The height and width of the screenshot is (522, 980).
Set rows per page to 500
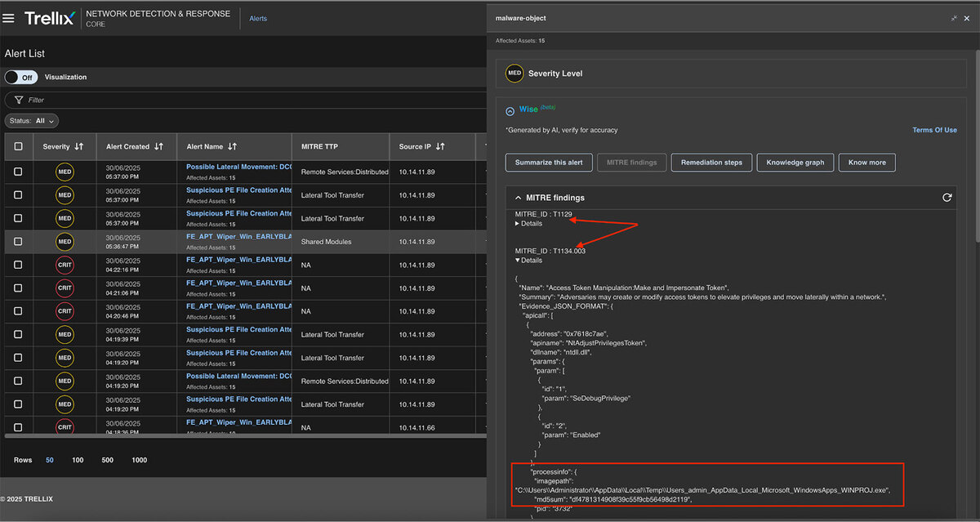click(108, 460)
